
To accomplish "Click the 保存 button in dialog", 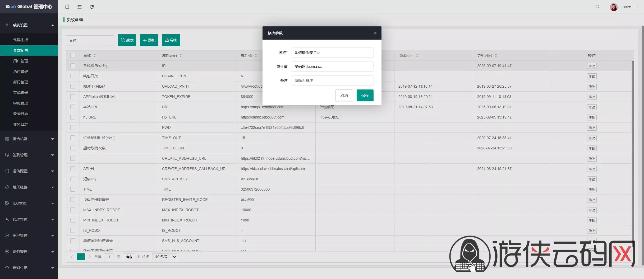I will (365, 95).
